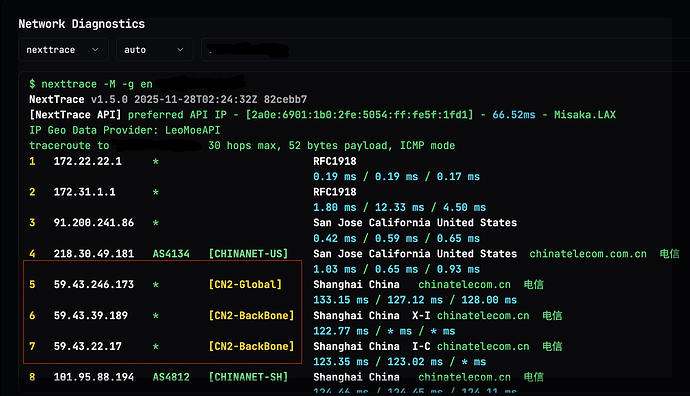Click chinatelecom.cn on hop 7
The width and height of the screenshot is (690, 396).
(x=483, y=346)
